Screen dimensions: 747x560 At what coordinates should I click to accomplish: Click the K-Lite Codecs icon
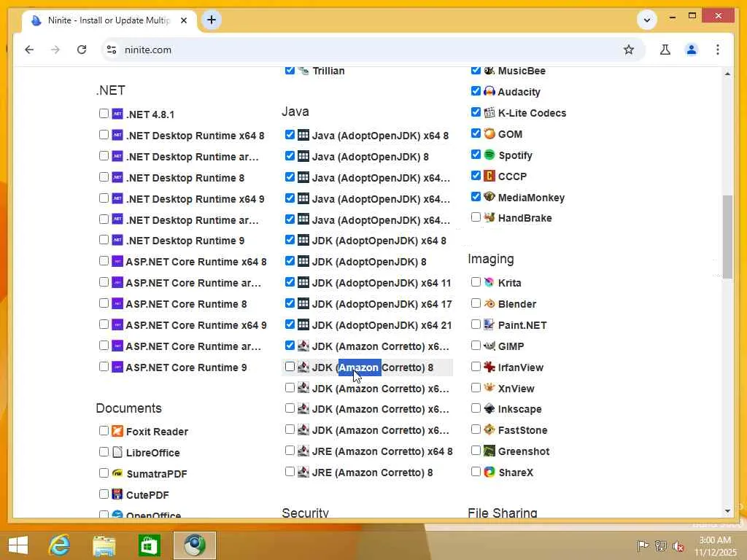[x=489, y=112]
